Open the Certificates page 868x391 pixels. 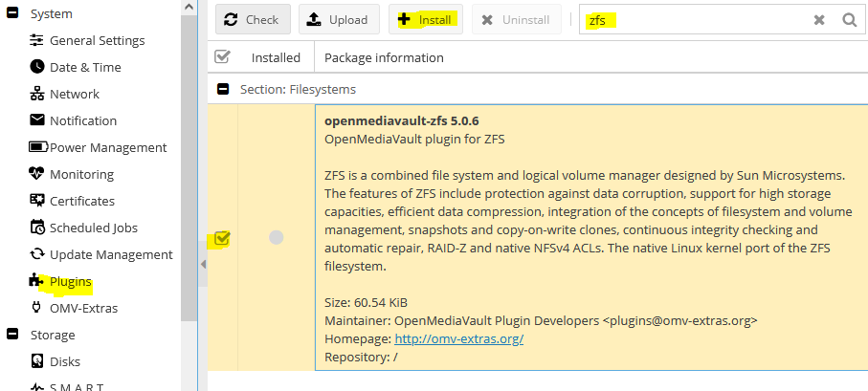82,201
